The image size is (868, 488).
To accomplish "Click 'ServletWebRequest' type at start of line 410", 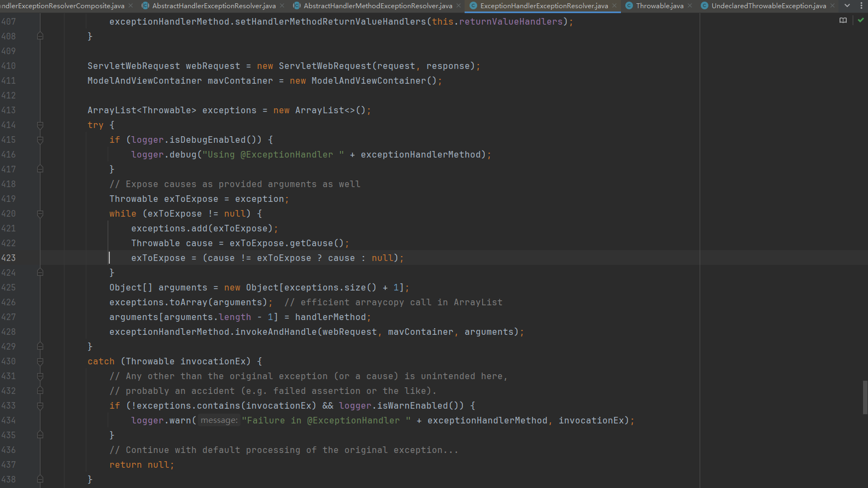I will coord(134,66).
